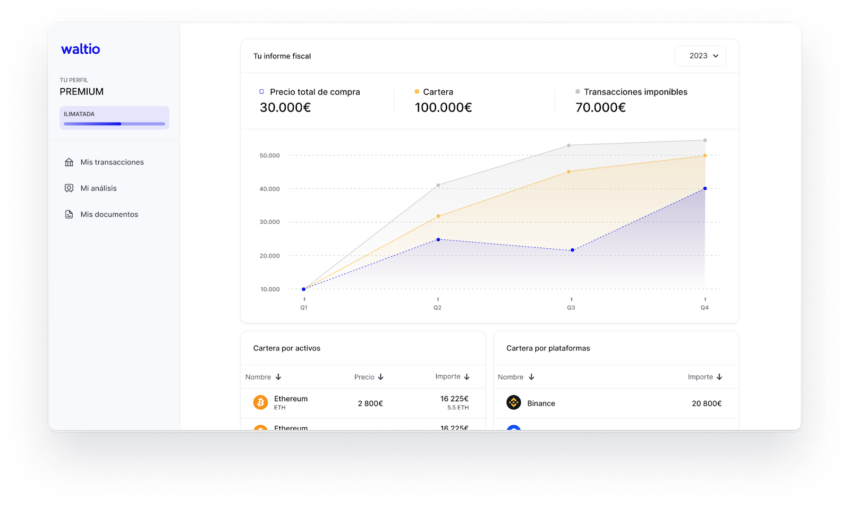This screenshot has width=850, height=505.
Task: Click the Q4 orange Cartera data point
Action: 705,156
